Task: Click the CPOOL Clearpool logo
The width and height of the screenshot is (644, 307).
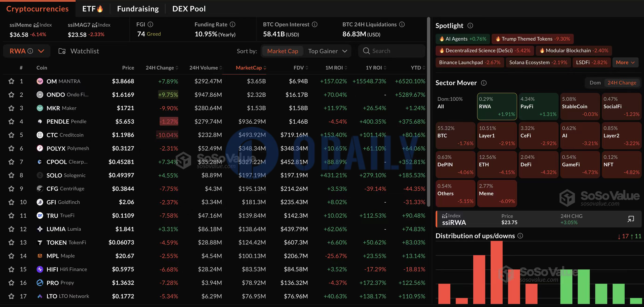Action: [x=40, y=162]
